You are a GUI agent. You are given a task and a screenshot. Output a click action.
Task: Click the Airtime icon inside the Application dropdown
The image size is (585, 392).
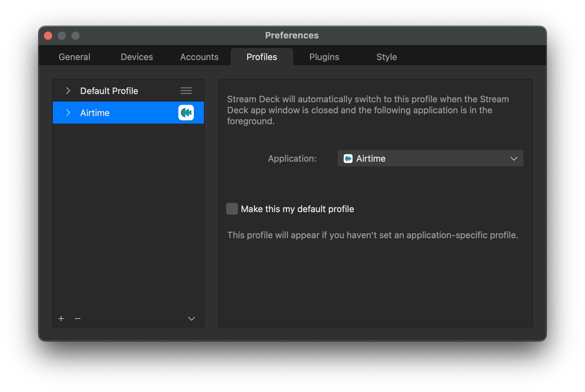(x=348, y=158)
